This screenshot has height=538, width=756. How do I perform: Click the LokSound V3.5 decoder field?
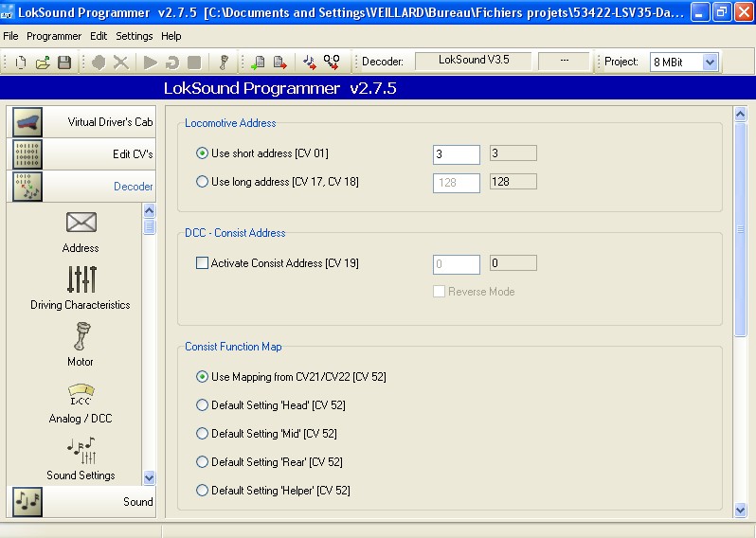(x=474, y=61)
